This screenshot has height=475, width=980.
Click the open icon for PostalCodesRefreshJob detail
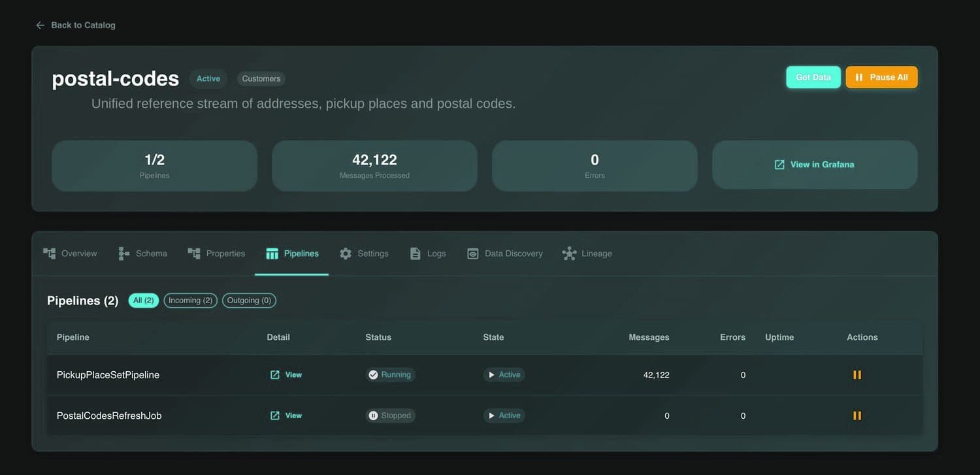click(x=275, y=416)
